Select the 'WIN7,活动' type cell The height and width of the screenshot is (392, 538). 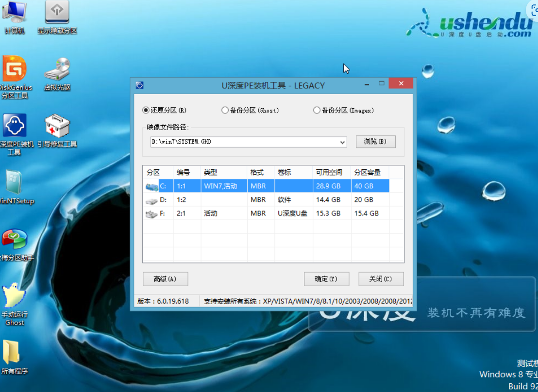(224, 186)
